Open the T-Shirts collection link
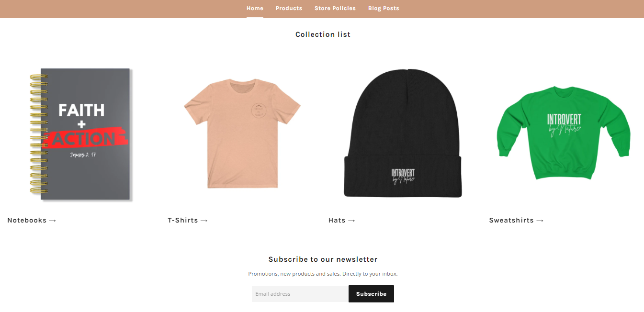The height and width of the screenshot is (312, 644). (188, 221)
